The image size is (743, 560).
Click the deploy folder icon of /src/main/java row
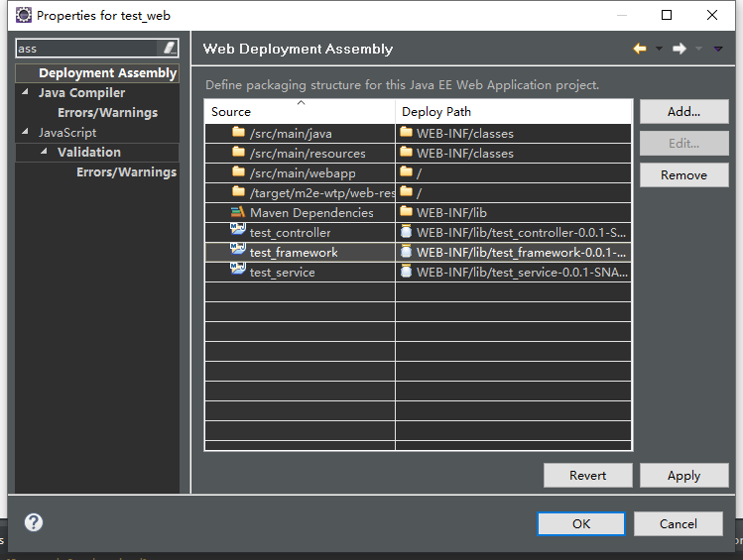(x=406, y=132)
